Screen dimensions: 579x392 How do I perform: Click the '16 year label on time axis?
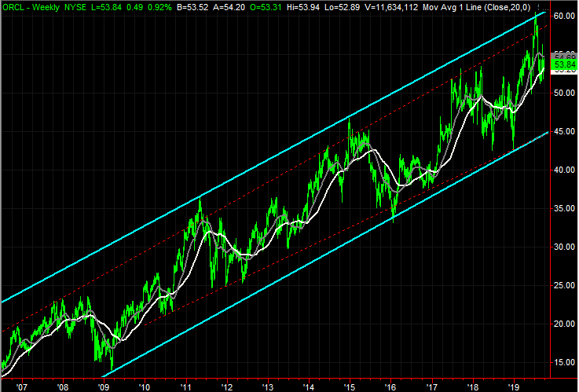390,387
